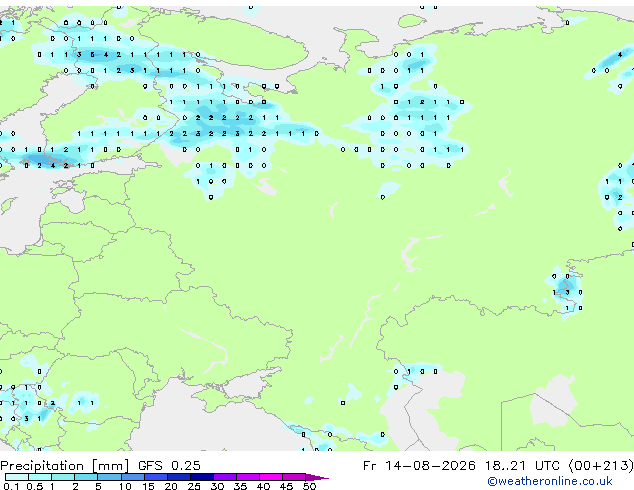The height and width of the screenshot is (490, 634).
Task: Pick the legend swatch between 20 and 25
Action: coord(179,477)
